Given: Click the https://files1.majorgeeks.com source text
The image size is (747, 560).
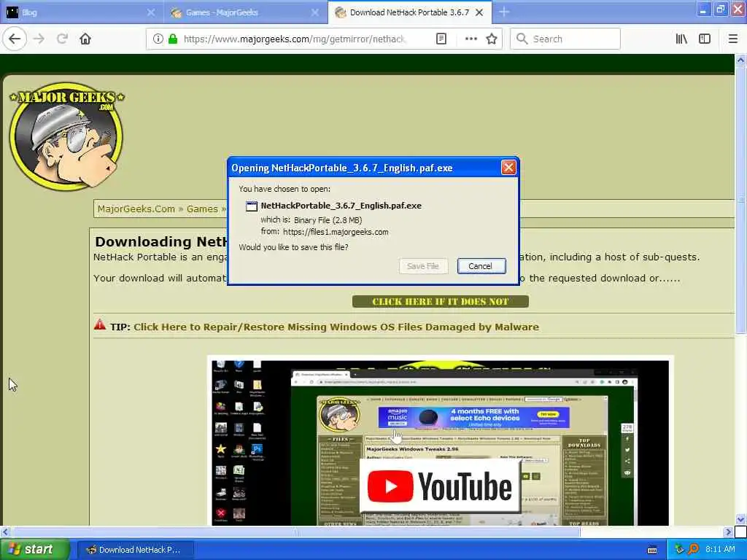Looking at the screenshot, I should coord(336,232).
